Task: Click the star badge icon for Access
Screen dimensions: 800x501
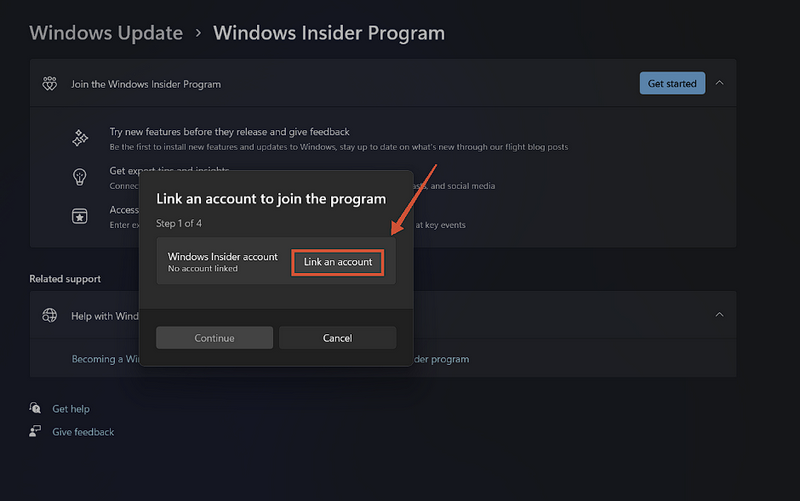Action: click(80, 216)
